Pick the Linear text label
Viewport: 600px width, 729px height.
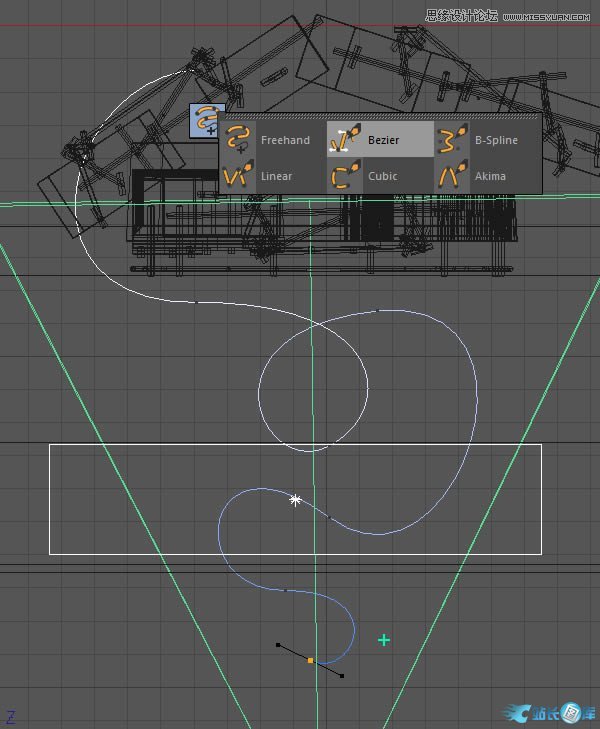point(277,177)
